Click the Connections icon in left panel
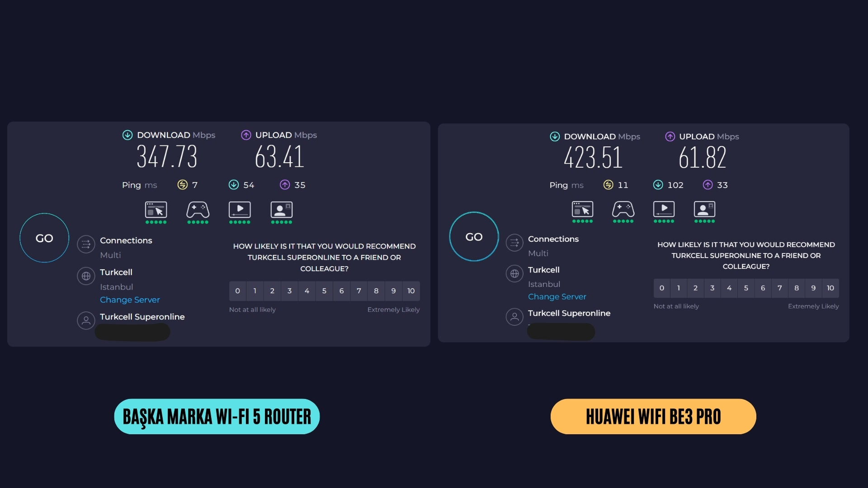This screenshot has height=488, width=868. tap(86, 244)
